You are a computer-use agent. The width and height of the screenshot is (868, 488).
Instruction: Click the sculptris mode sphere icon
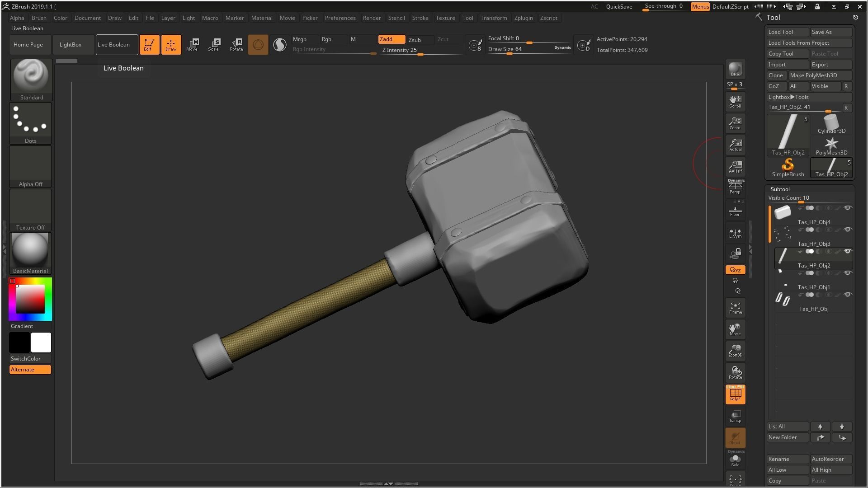click(258, 44)
